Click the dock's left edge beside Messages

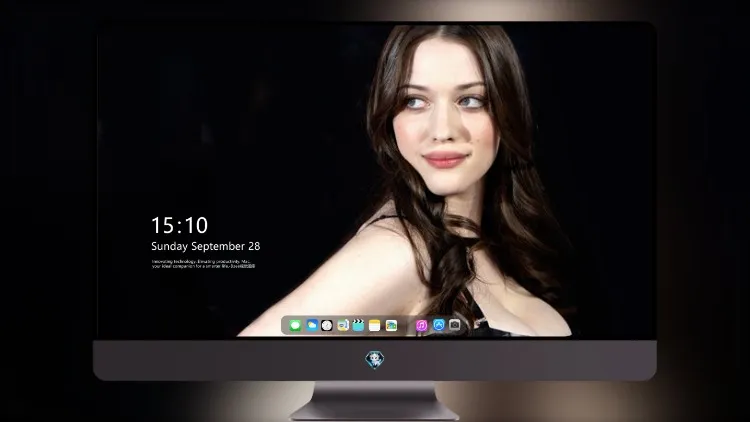(285, 325)
